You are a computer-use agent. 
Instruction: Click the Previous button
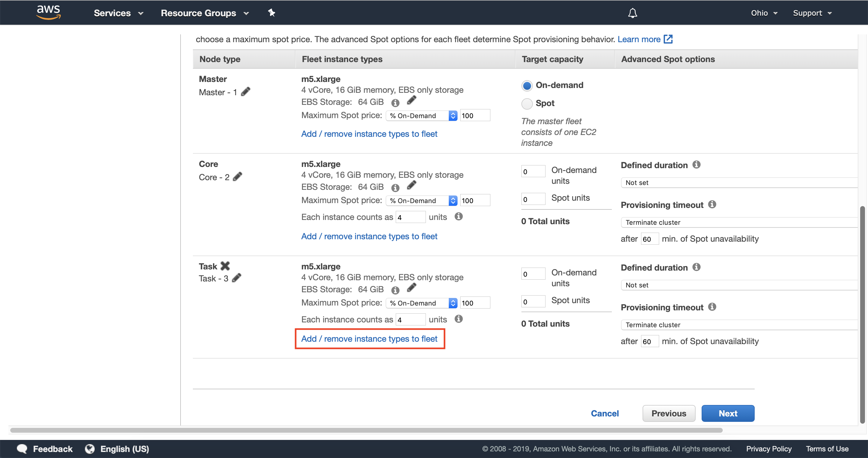click(x=668, y=413)
